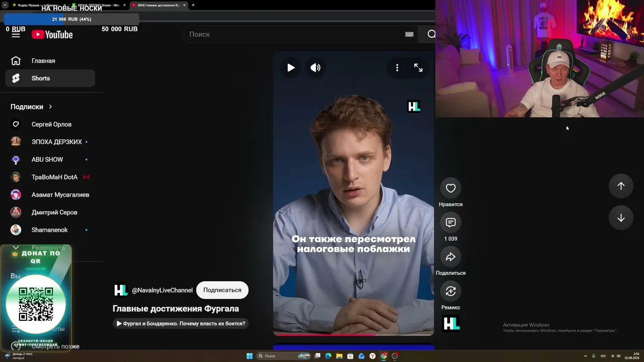Open the comments panel with 1 039 comments
Screen dimensions: 644x362
(451, 222)
